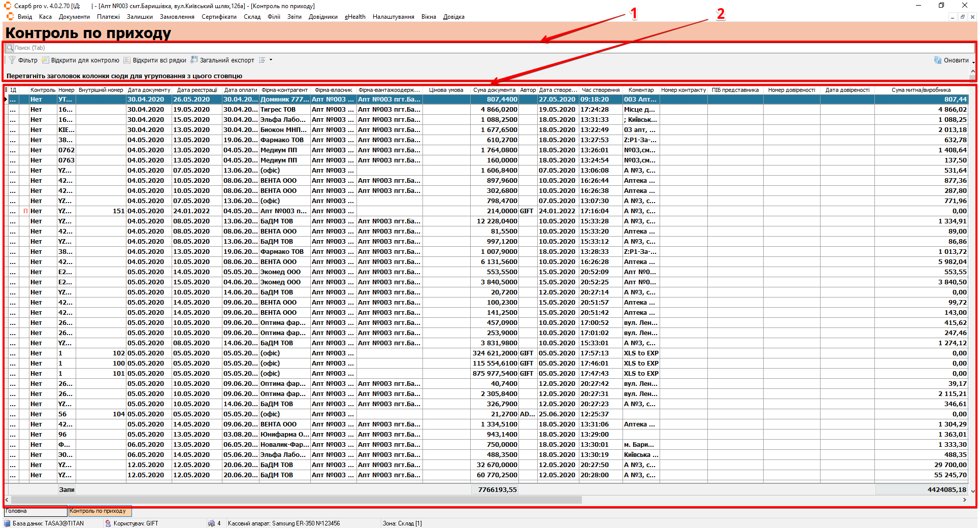
Task: Click the Фільтр funnel icon
Action: point(12,60)
